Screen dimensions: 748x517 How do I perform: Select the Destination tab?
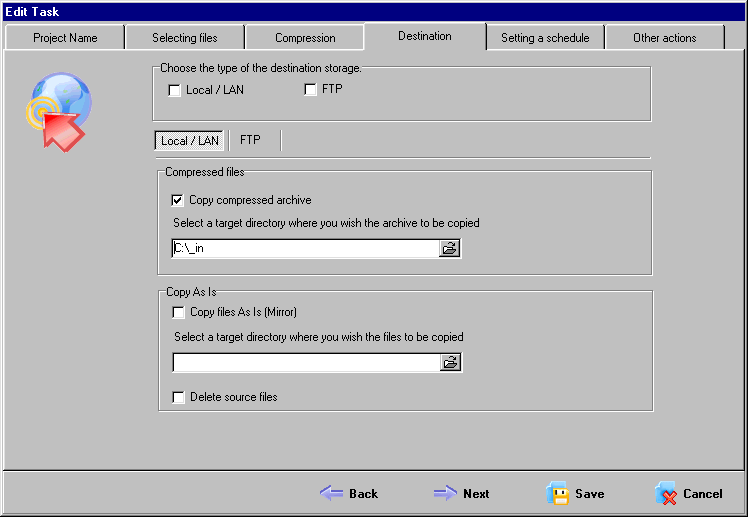[425, 36]
